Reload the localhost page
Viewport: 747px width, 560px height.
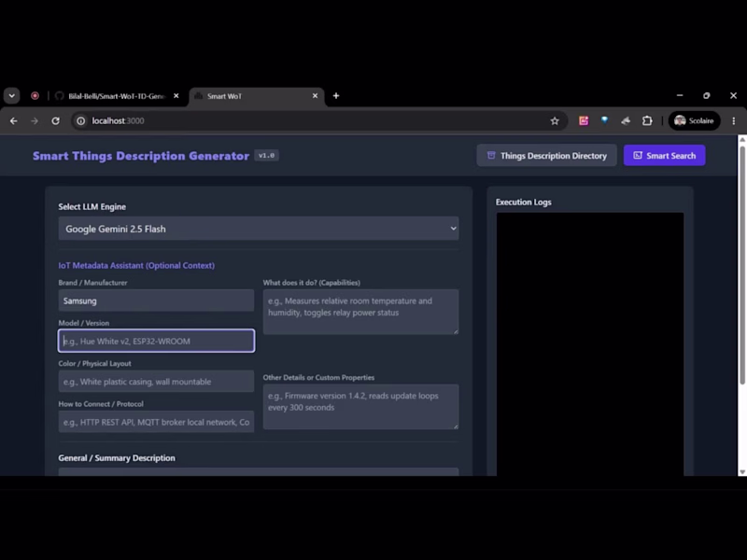click(56, 121)
